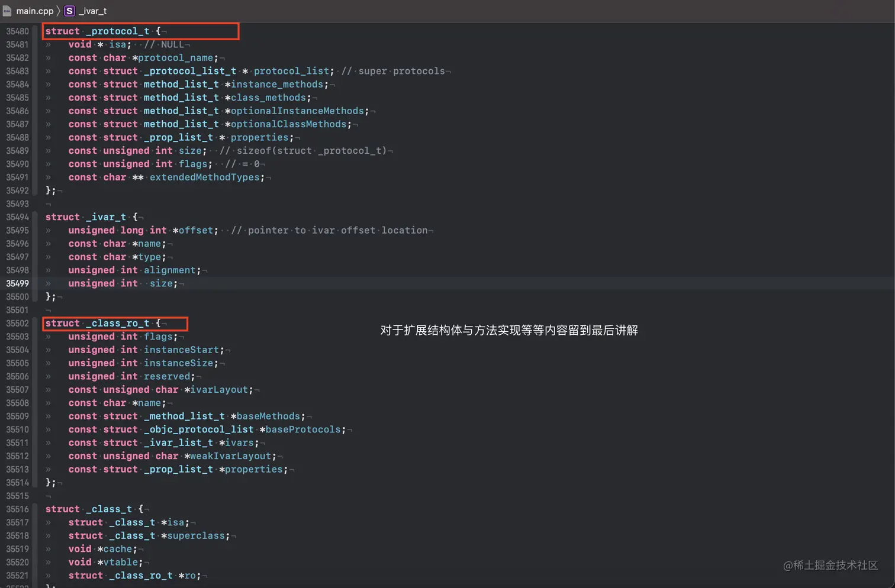Screen dimensions: 895x588
Task: Click gutter line number 35499
Action: coord(17,283)
